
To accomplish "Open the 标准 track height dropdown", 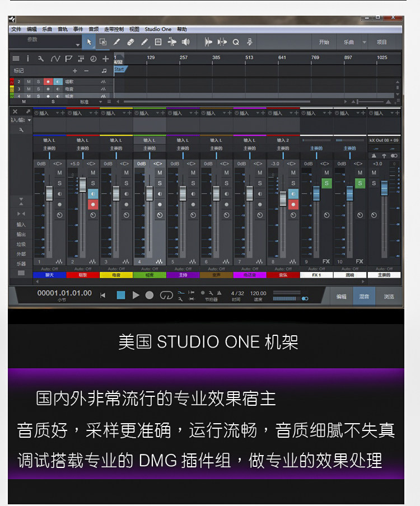I will pos(100,102).
